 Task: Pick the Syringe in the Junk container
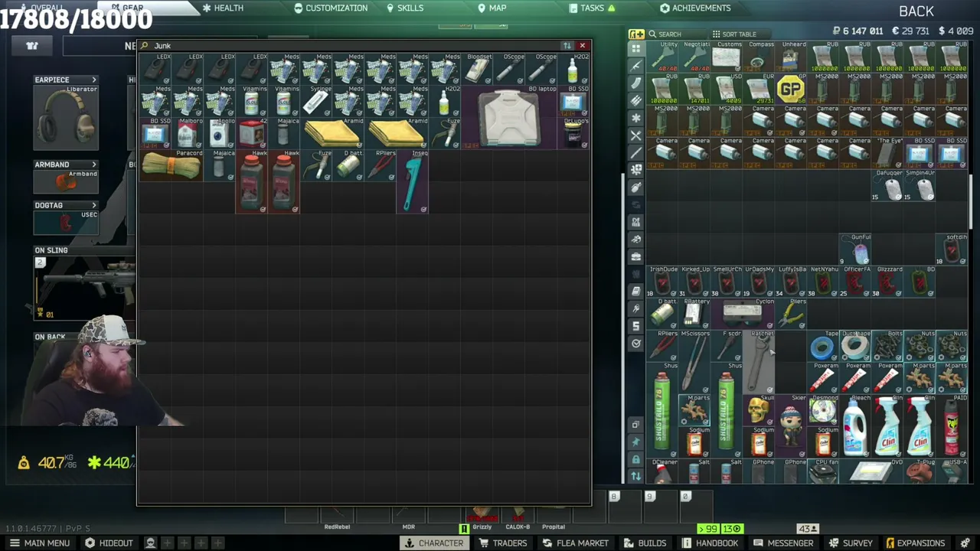[315, 101]
